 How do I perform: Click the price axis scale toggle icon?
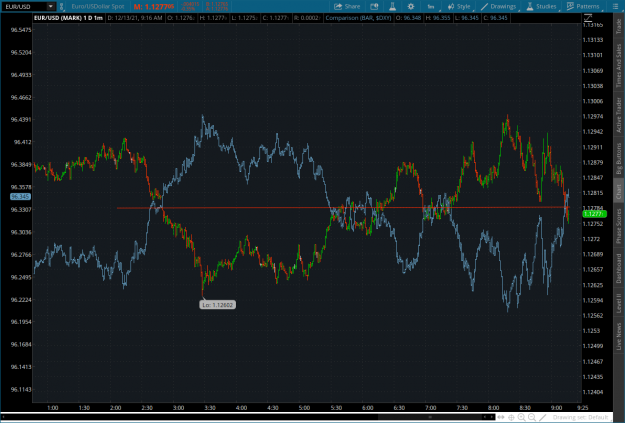(x=588, y=18)
